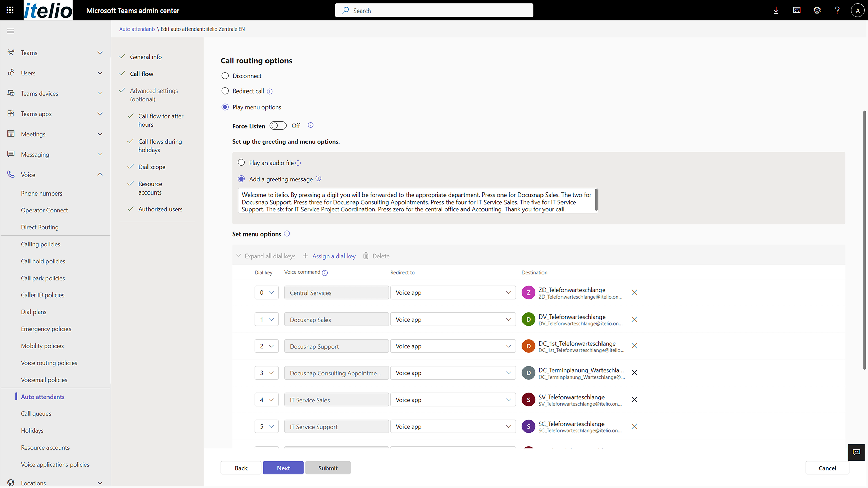Click Assign a dial key

coord(329,256)
